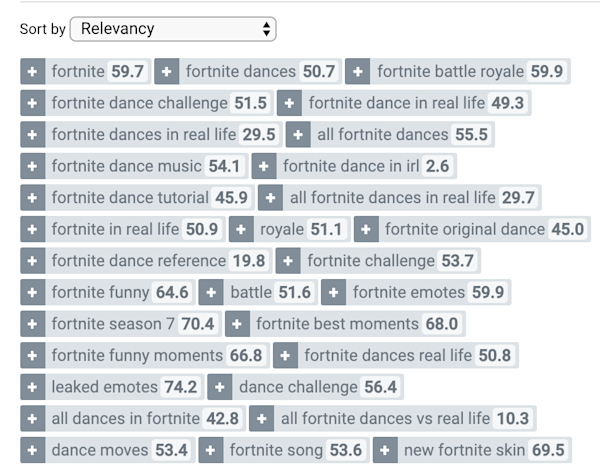
Task: Click 'new fortnite skin' tag label
Action: coord(465,450)
